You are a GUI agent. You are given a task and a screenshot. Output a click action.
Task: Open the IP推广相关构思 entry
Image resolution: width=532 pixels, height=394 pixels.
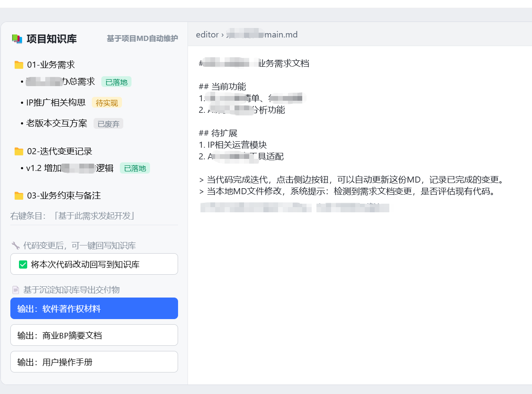(56, 102)
